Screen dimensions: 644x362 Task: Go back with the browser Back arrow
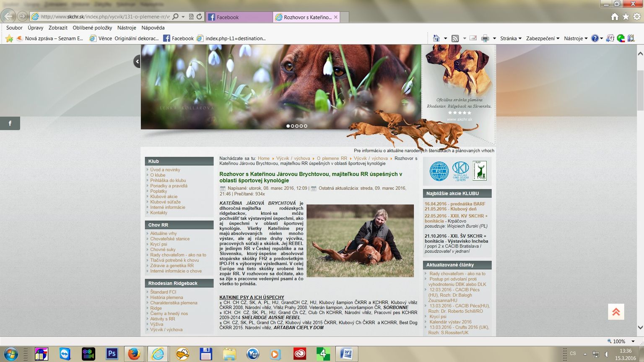[8, 16]
